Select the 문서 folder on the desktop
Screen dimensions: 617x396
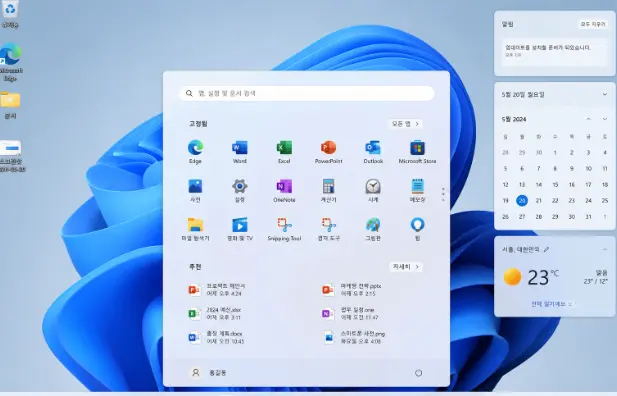[x=10, y=105]
